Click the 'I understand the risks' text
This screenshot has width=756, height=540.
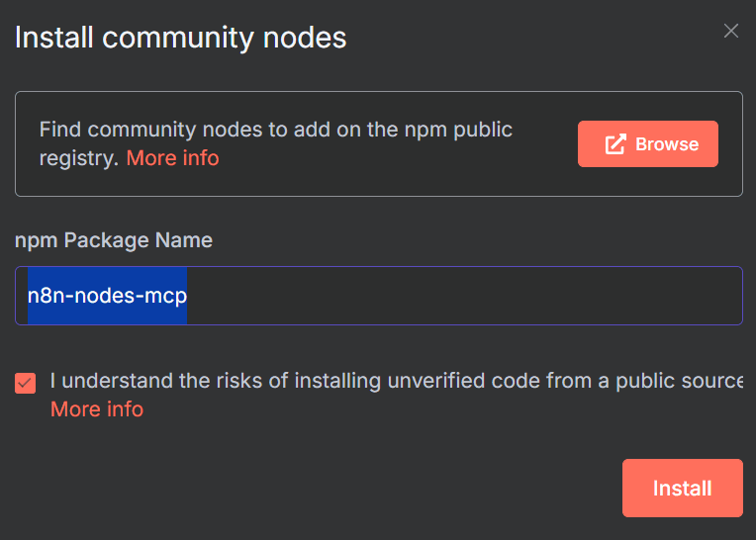(x=397, y=381)
